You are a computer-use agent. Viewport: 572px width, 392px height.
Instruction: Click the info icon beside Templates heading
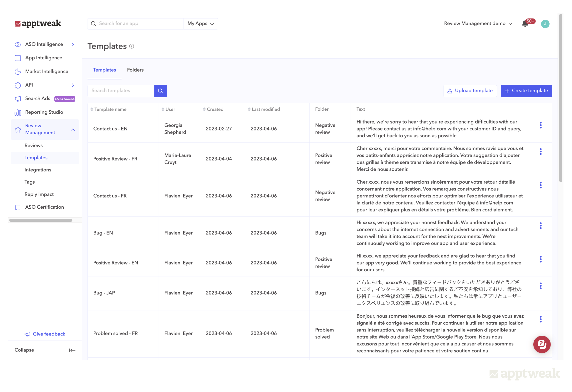pyautogui.click(x=132, y=46)
